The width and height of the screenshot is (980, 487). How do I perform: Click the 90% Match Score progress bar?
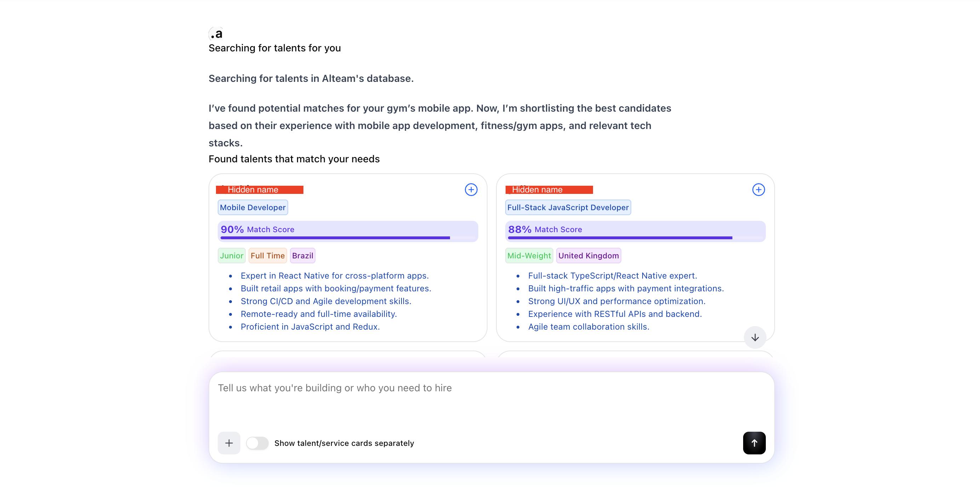pyautogui.click(x=348, y=231)
